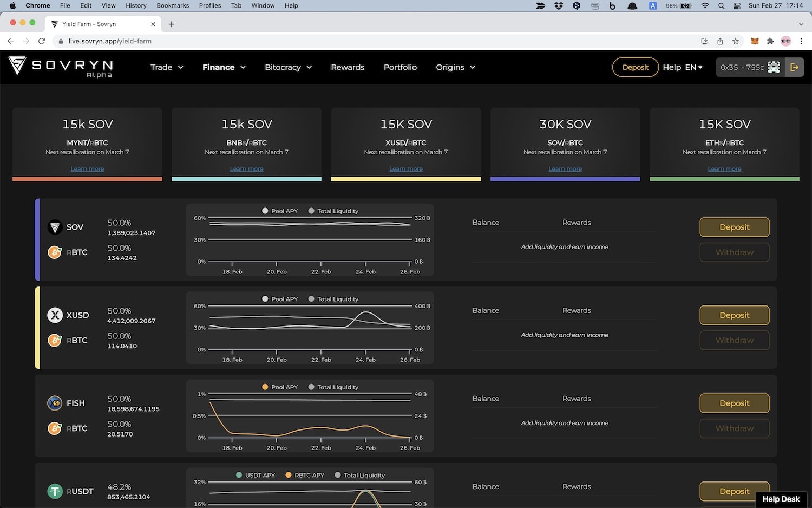Open Chrome History menu

[136, 5]
